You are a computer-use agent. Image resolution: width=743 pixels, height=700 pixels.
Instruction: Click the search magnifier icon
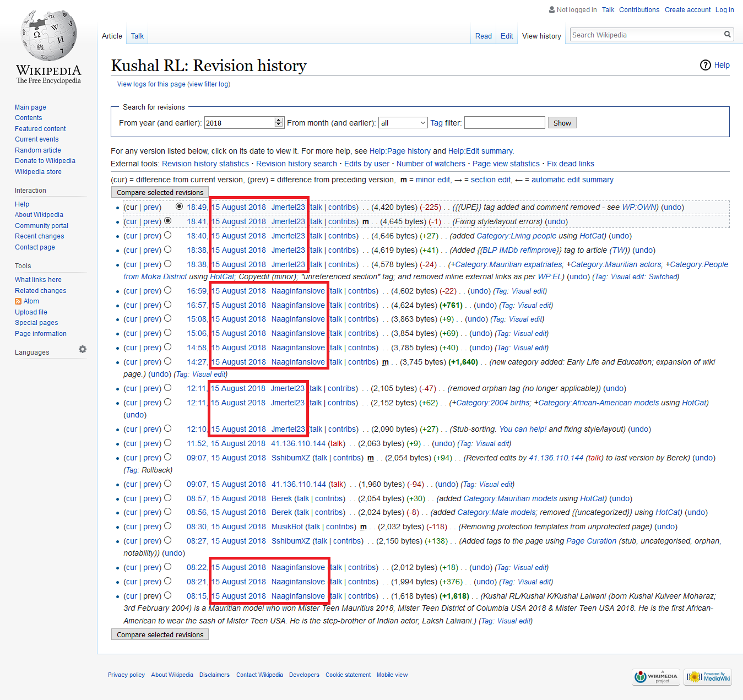click(728, 35)
